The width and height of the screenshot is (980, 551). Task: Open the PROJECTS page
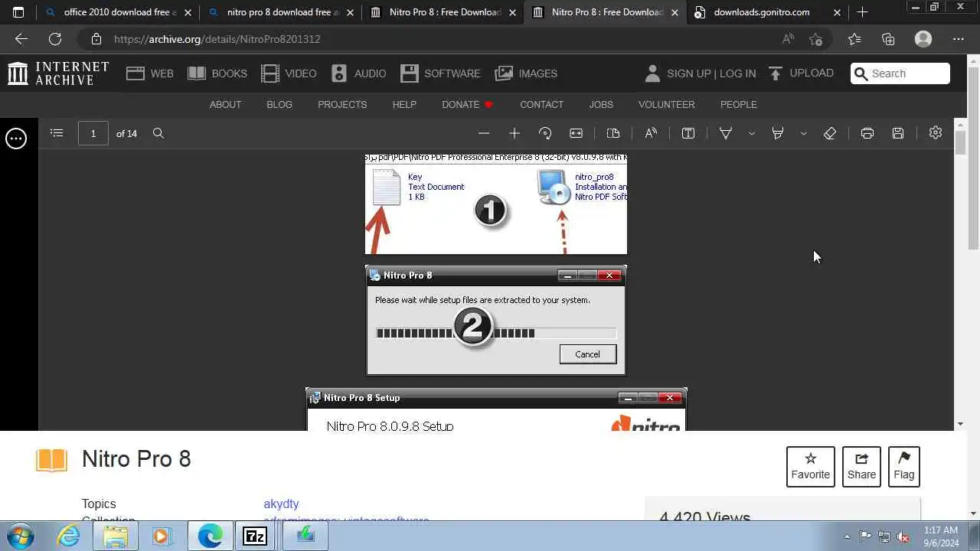tap(342, 104)
